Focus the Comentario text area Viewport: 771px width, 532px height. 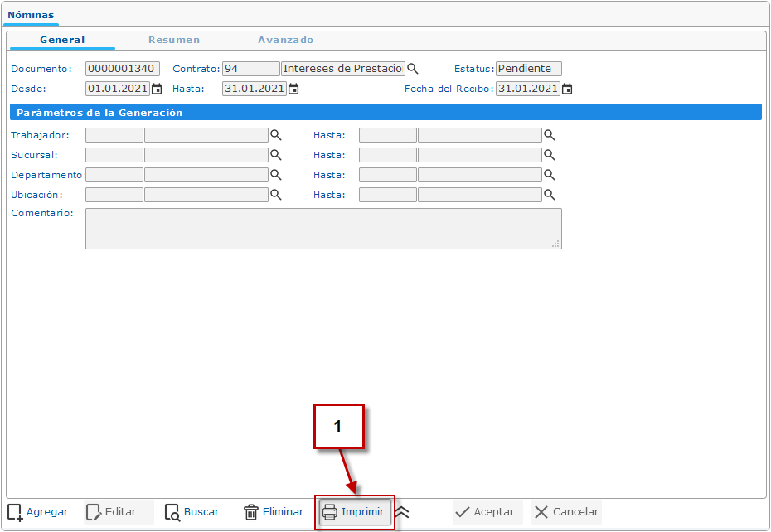(323, 229)
